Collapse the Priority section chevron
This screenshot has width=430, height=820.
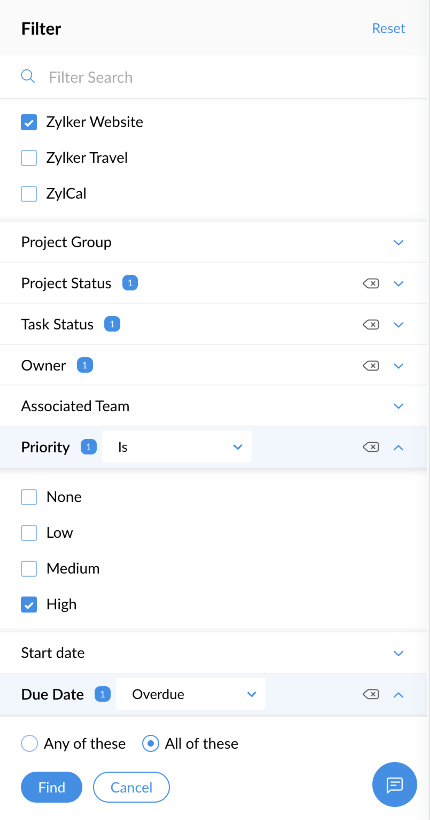coord(399,447)
